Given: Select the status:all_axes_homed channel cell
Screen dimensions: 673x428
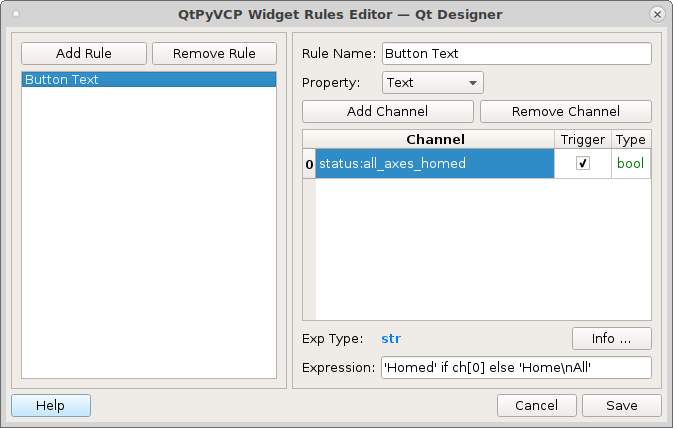Looking at the screenshot, I should pos(435,164).
